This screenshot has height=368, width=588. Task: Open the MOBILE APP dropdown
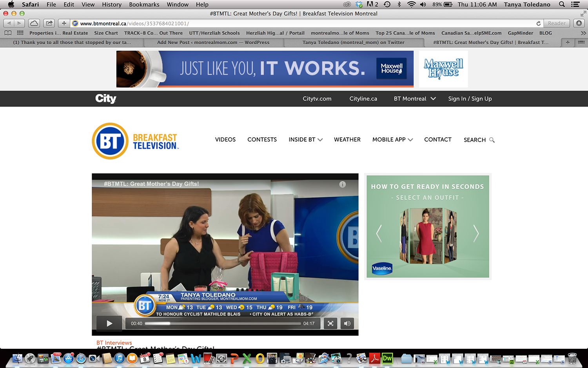(x=392, y=140)
